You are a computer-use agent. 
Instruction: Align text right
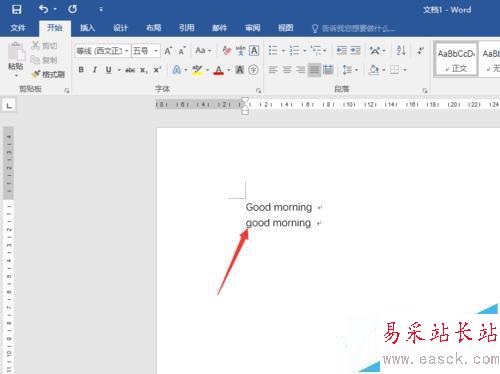tap(300, 70)
